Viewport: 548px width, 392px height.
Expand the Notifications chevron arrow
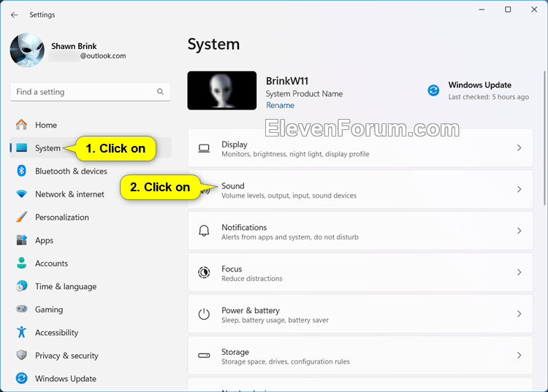519,231
